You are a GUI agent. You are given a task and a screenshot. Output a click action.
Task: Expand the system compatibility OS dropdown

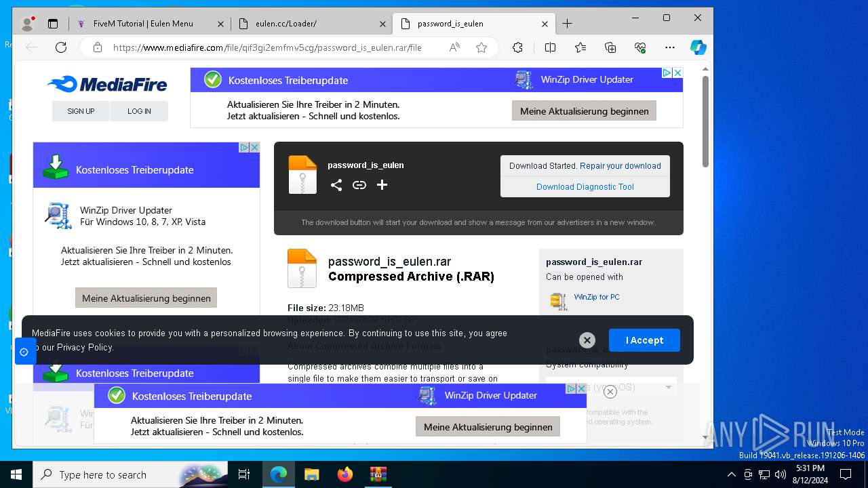coord(612,388)
